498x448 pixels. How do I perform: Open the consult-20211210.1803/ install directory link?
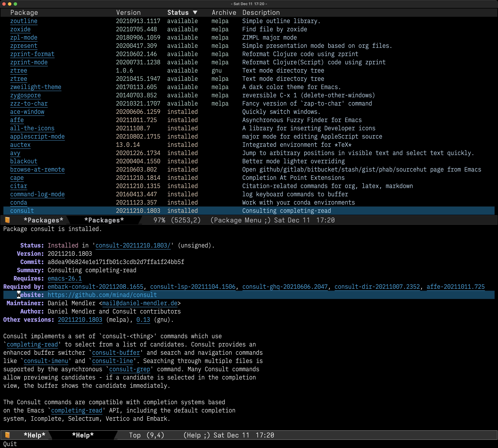(x=133, y=245)
